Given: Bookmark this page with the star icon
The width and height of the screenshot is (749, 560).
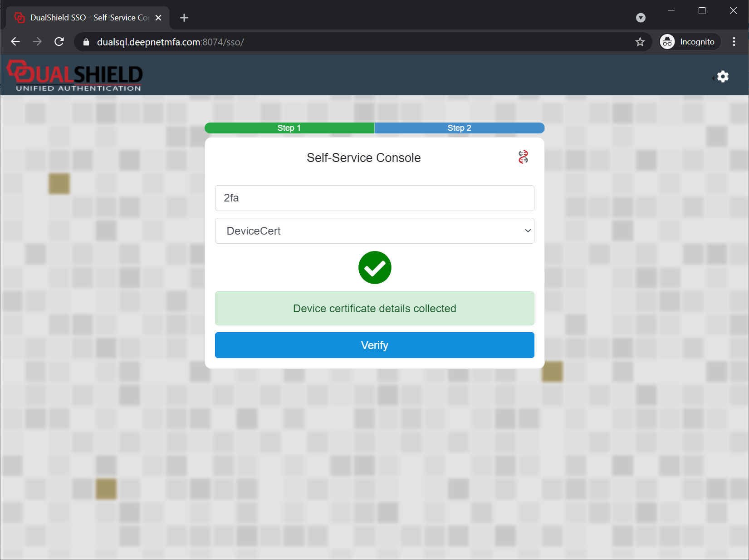Looking at the screenshot, I should (x=640, y=42).
